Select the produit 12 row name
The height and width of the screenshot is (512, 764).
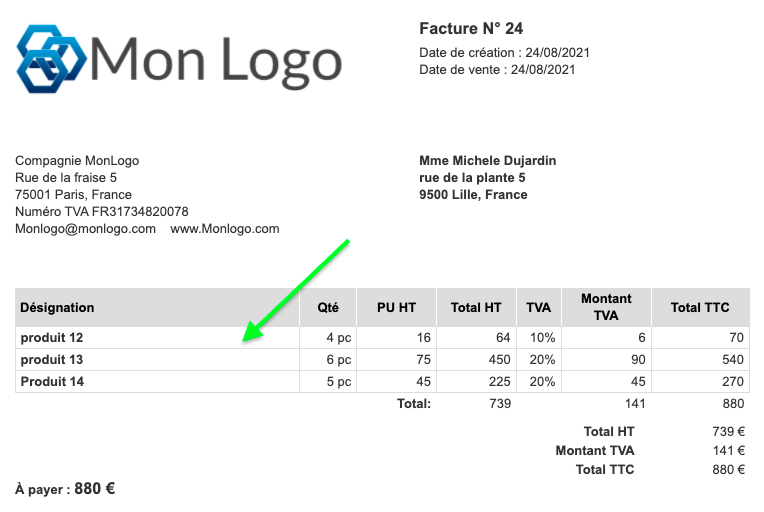[52, 338]
